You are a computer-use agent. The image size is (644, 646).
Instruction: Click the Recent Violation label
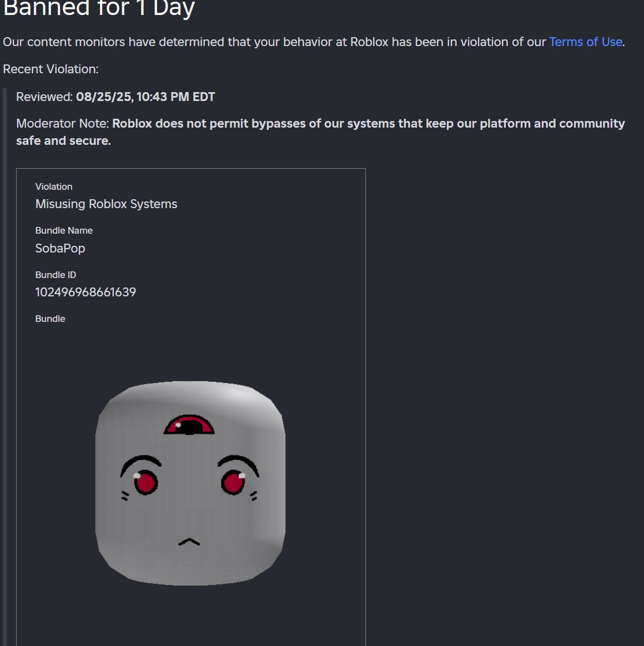click(x=51, y=69)
